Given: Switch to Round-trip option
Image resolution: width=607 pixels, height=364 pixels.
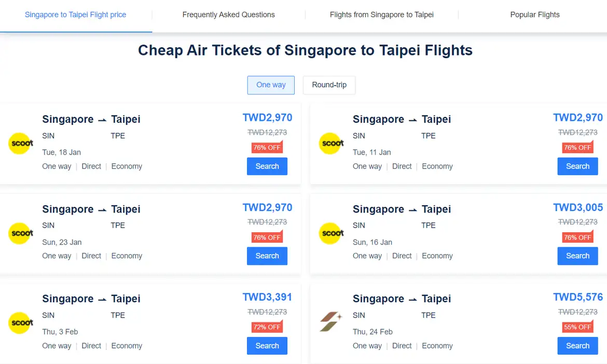Looking at the screenshot, I should [329, 85].
